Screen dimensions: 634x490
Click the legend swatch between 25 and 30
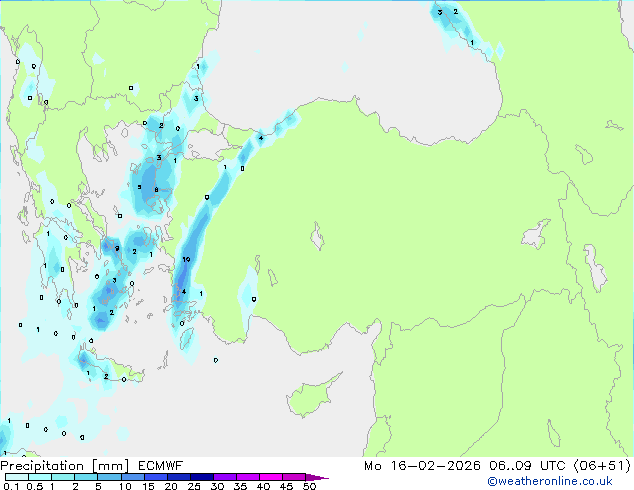pos(201,477)
